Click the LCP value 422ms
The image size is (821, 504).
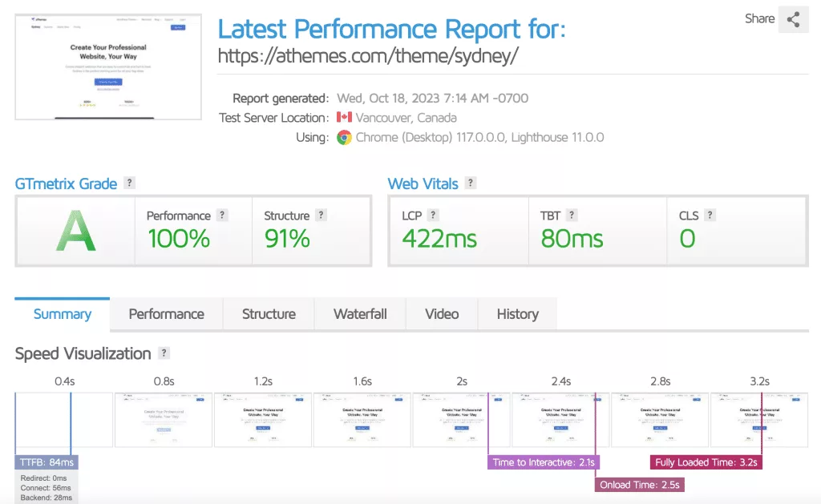[439, 239]
